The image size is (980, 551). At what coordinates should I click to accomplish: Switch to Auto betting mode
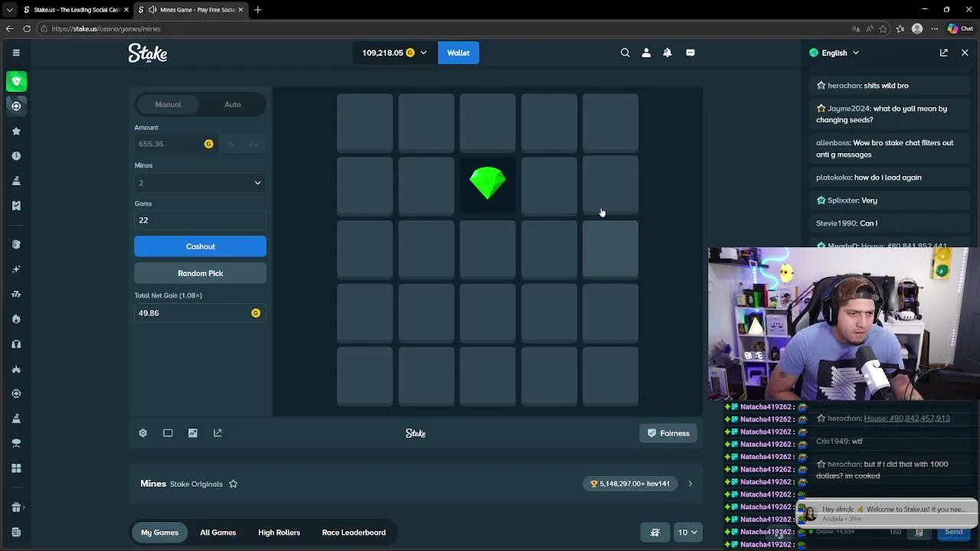(x=233, y=104)
